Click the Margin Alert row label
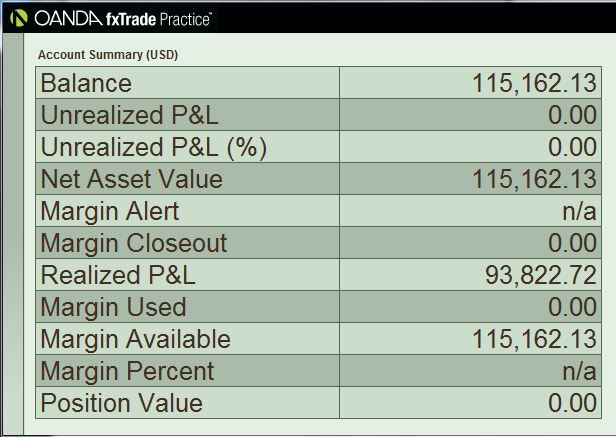Screen dimensions: 616x437 pyautogui.click(x=110, y=211)
